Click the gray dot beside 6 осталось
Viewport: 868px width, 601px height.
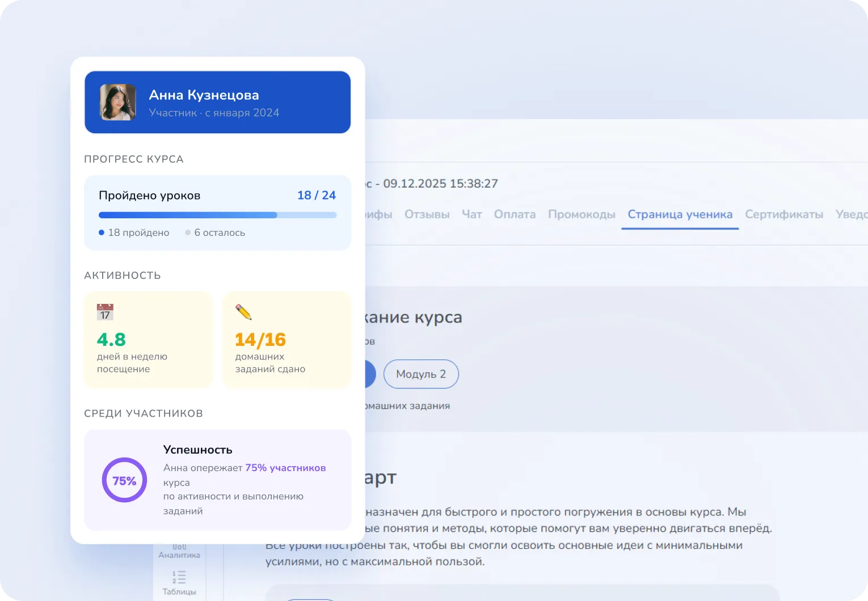(188, 232)
